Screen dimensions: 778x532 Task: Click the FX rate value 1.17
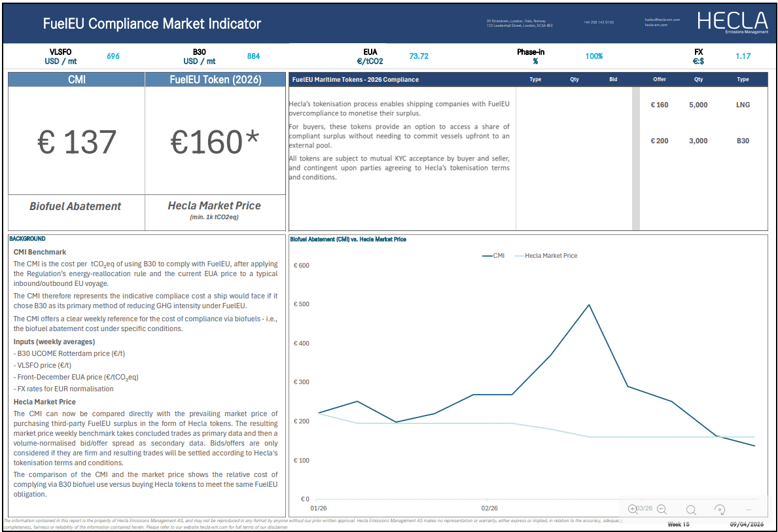(x=743, y=56)
